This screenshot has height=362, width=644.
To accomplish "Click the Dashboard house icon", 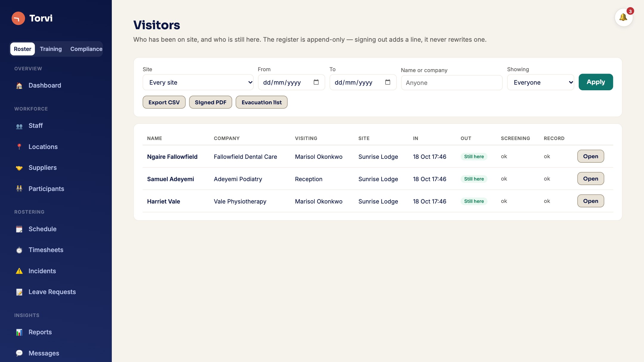I will click(19, 86).
